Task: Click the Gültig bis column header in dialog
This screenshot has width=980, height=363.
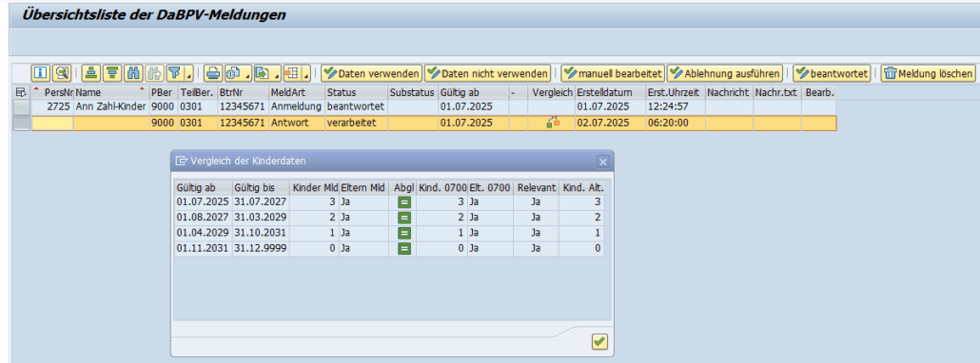Action: click(x=260, y=187)
